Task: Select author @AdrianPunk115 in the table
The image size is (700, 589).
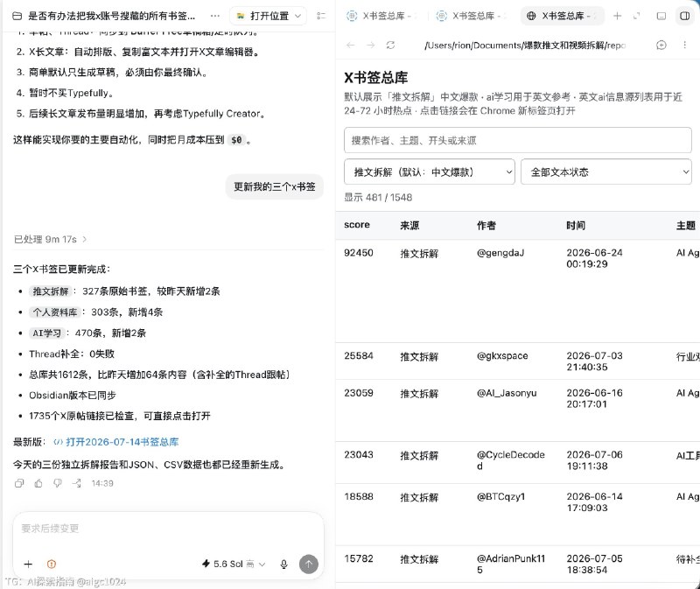Action: (x=511, y=564)
